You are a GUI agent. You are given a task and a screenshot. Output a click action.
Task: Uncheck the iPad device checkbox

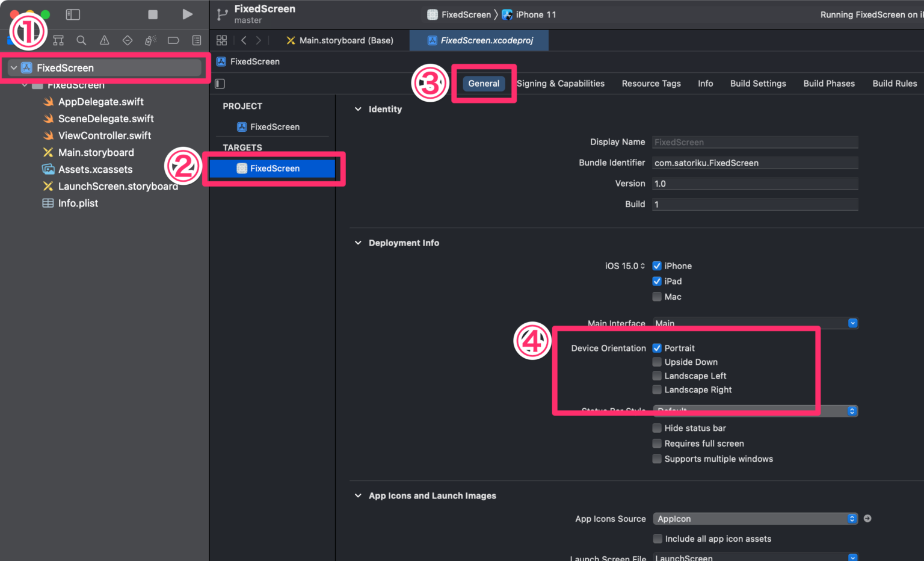click(x=657, y=281)
